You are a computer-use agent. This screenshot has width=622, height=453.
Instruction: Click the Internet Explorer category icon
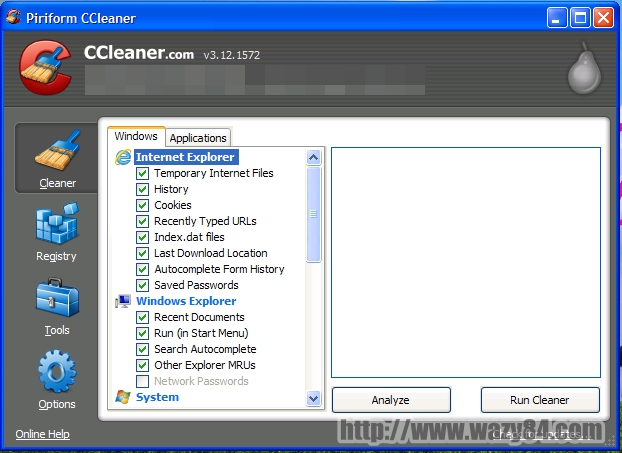tap(123, 157)
